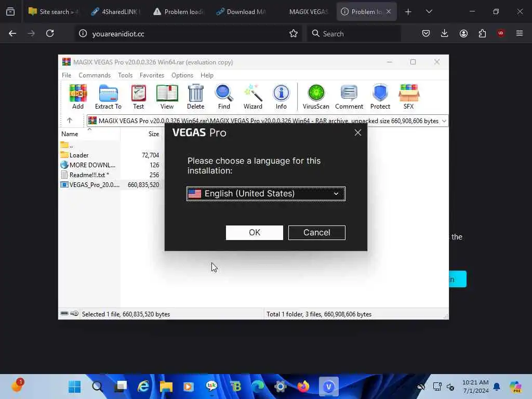Open the File menu in WinRAR
Screen dimensions: 532x399
(66, 75)
